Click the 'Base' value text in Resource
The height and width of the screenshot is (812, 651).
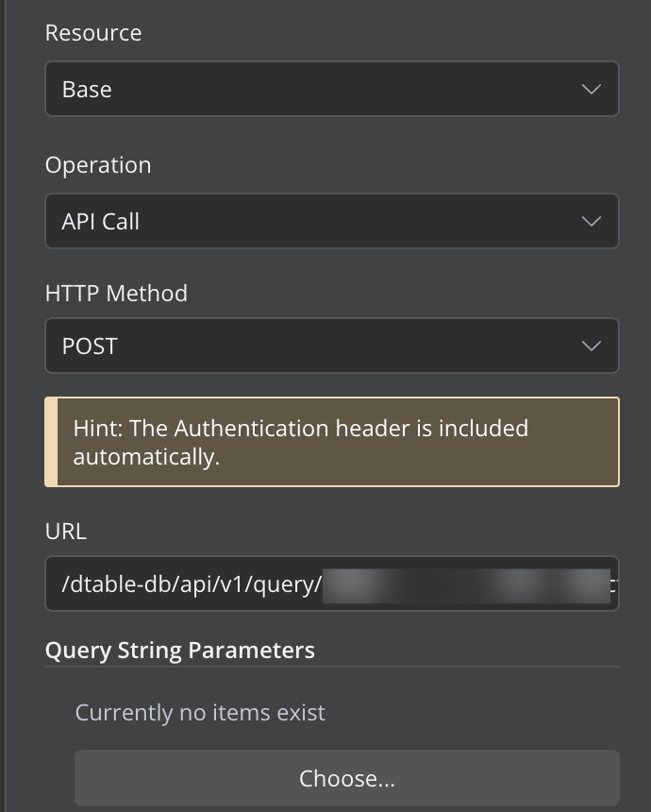[x=87, y=90]
